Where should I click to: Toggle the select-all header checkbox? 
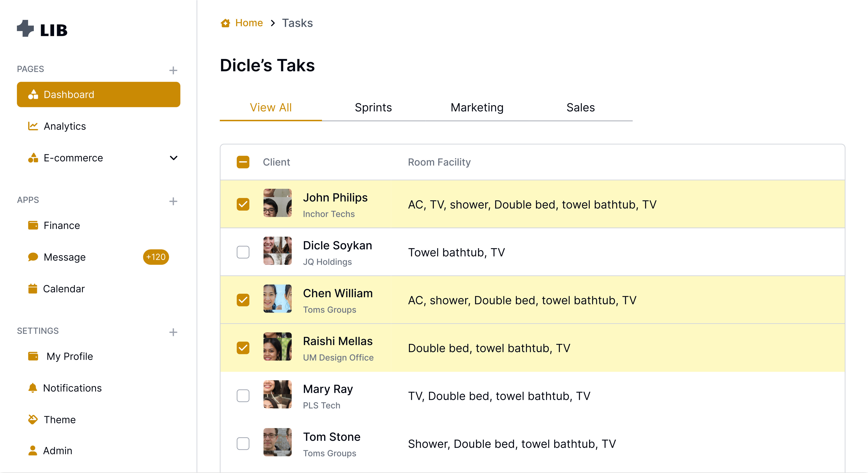(243, 162)
